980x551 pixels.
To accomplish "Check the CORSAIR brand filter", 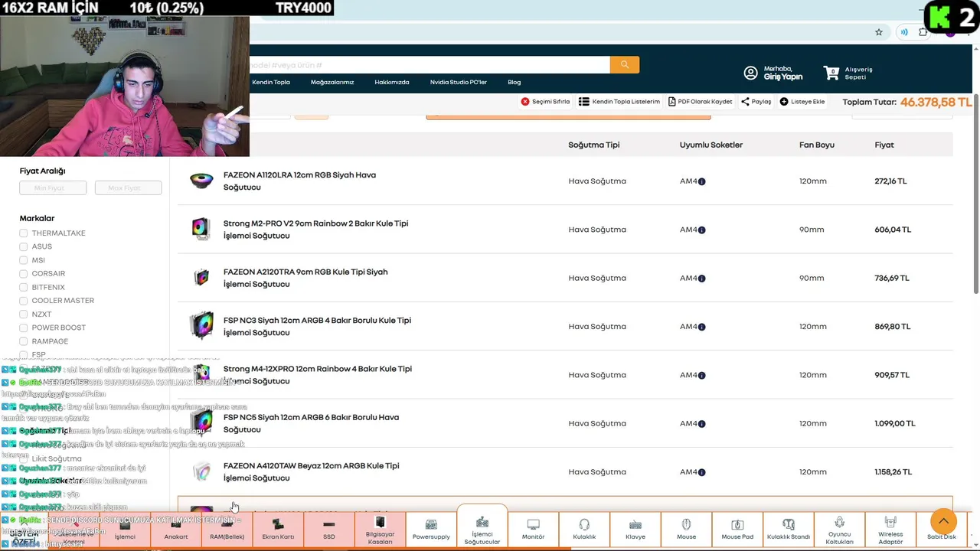I will point(24,273).
